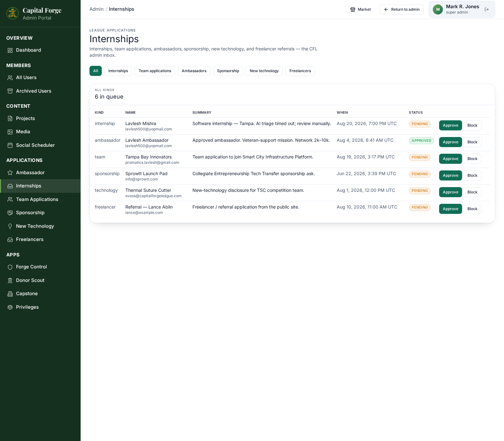The width and height of the screenshot is (504, 441).
Task: Click the APPROVED status badge
Action: click(421, 141)
